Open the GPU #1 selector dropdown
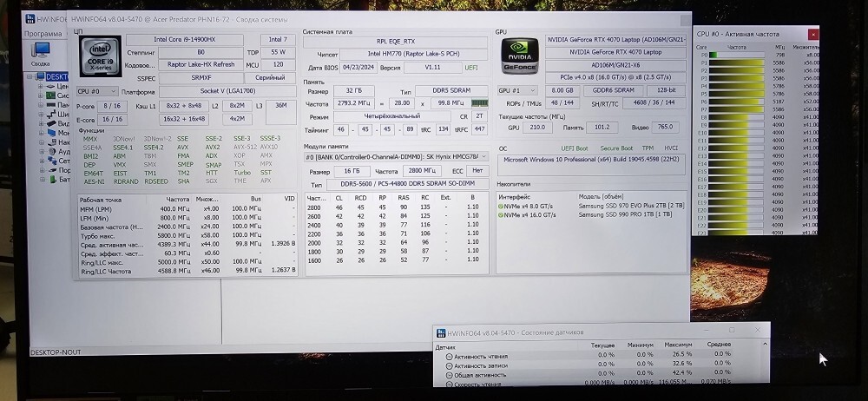Viewport: 868px width, 401px height. click(x=517, y=90)
